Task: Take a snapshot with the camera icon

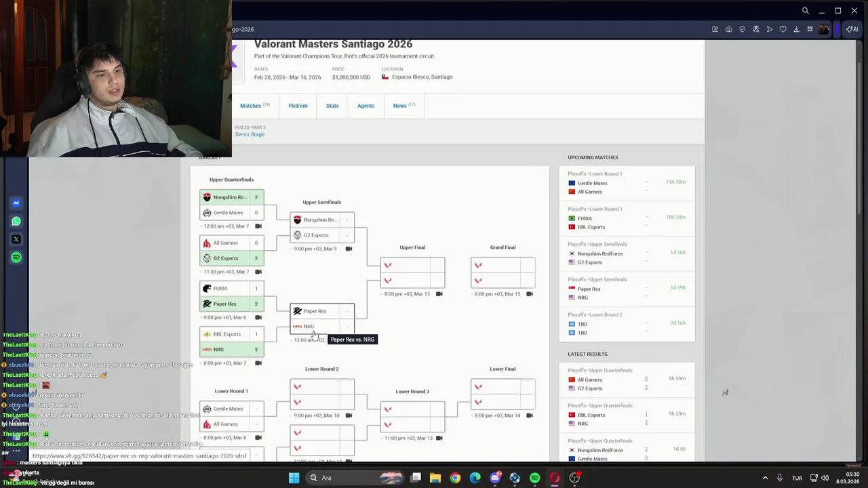Action: [x=728, y=29]
